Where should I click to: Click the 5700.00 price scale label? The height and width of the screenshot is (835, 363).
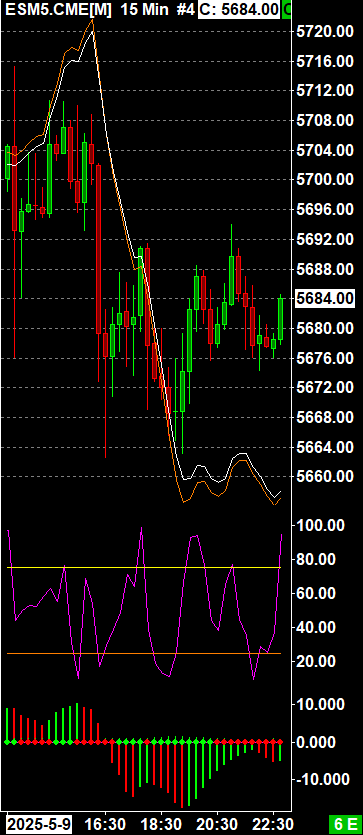pos(325,180)
